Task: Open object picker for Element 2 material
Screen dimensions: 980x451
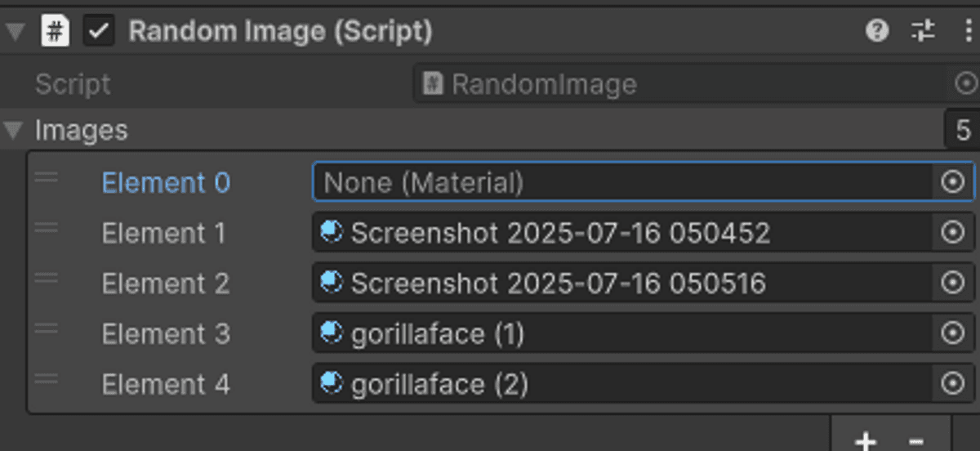Action: tap(952, 284)
